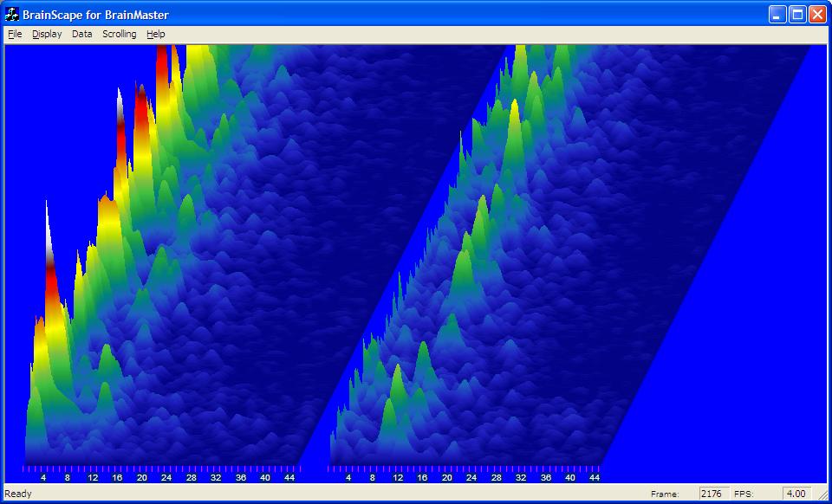Click frequency label 20 on right axis
Image resolution: width=832 pixels, height=504 pixels.
tap(447, 477)
